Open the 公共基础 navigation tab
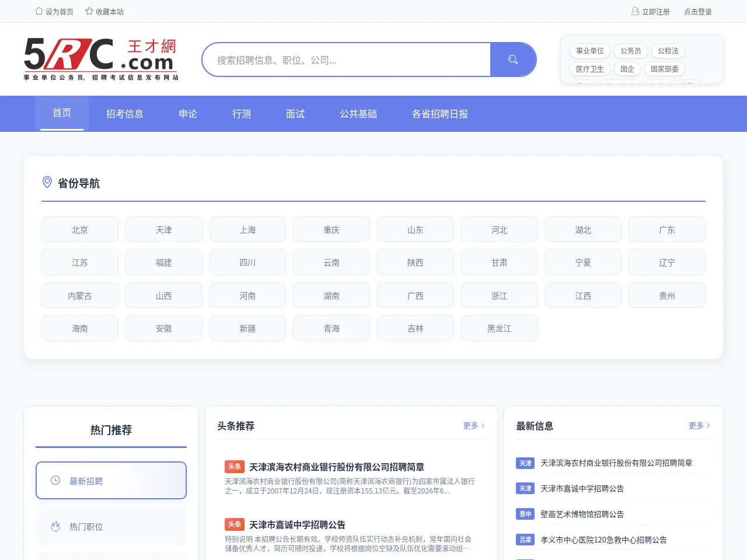 click(x=358, y=114)
